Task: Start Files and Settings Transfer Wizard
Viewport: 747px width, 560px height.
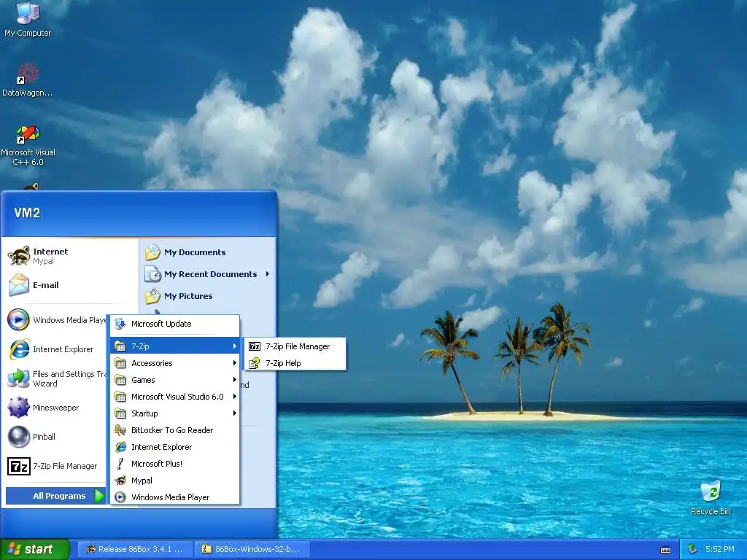Action: (x=55, y=378)
